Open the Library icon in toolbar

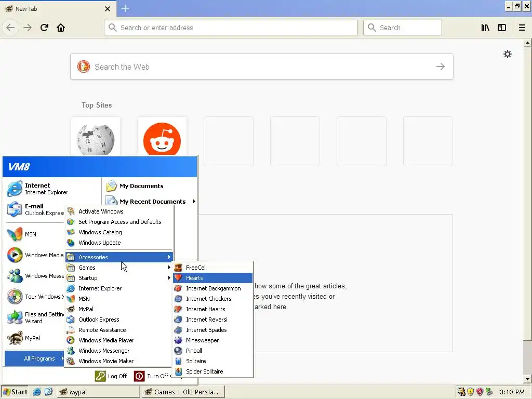(485, 28)
